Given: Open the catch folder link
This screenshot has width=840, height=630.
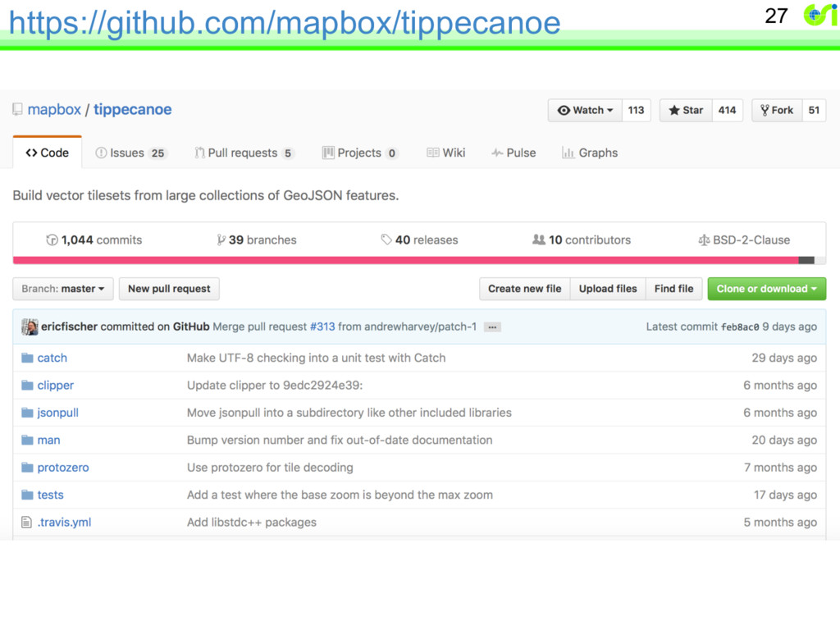Looking at the screenshot, I should pos(52,358).
